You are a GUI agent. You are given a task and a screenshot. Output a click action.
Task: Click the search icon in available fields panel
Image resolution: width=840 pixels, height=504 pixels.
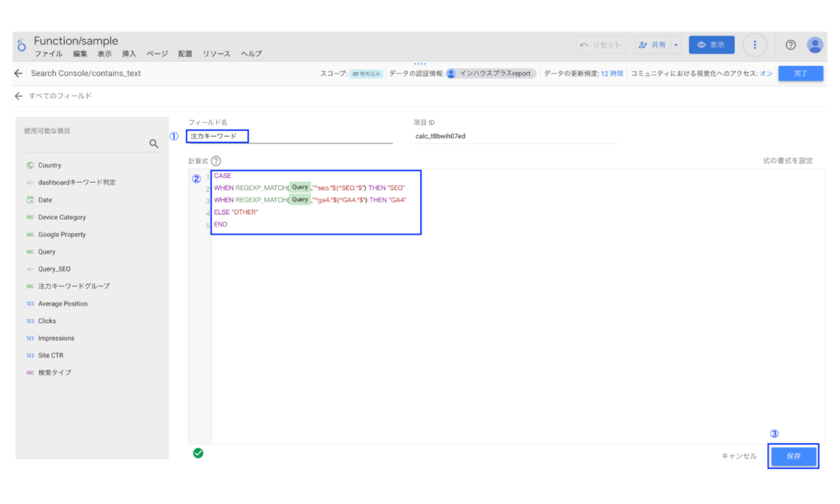pos(154,144)
